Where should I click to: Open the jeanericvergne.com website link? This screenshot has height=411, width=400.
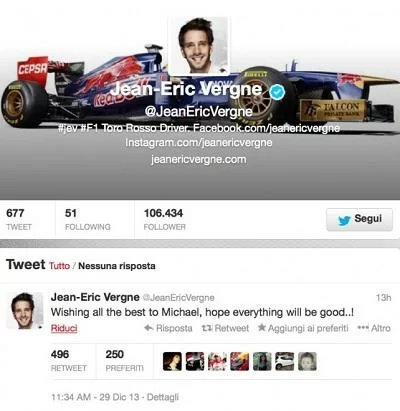coord(199,160)
